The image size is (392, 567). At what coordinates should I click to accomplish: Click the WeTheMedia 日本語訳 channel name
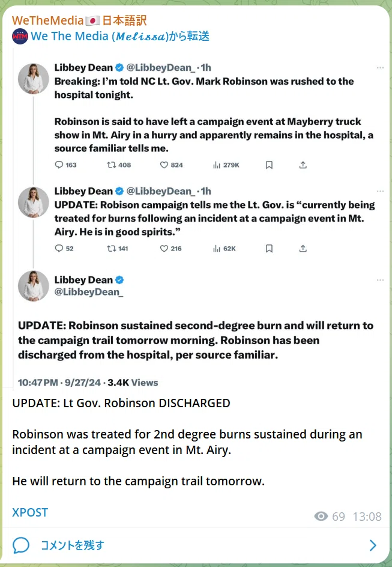(79, 20)
